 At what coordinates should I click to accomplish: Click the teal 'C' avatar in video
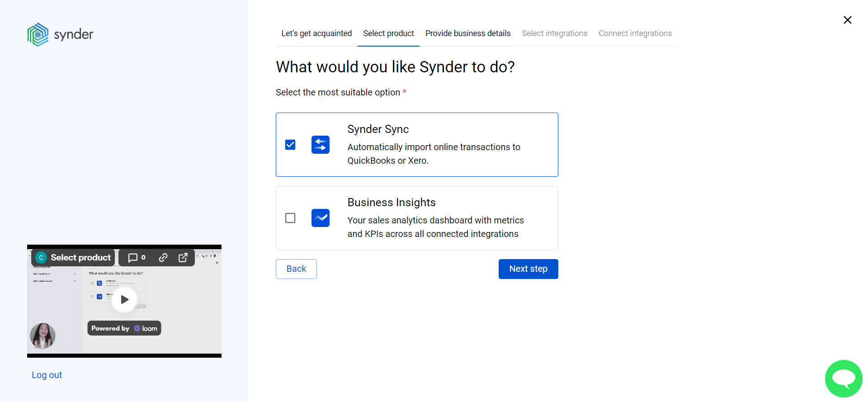pos(41,257)
